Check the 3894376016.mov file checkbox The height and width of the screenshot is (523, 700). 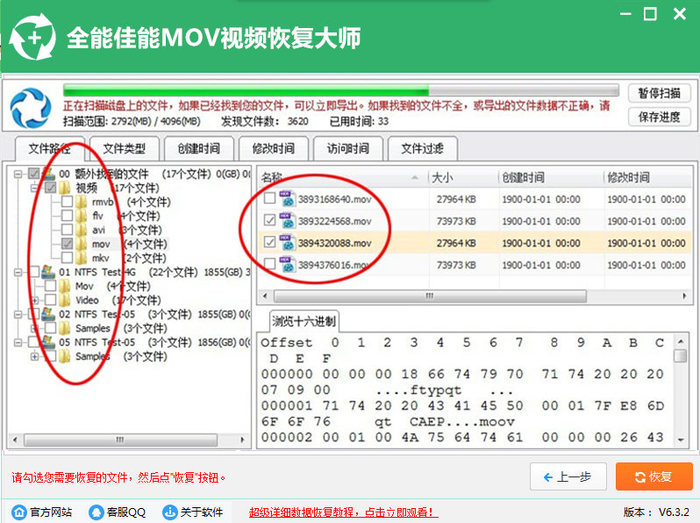click(x=267, y=264)
